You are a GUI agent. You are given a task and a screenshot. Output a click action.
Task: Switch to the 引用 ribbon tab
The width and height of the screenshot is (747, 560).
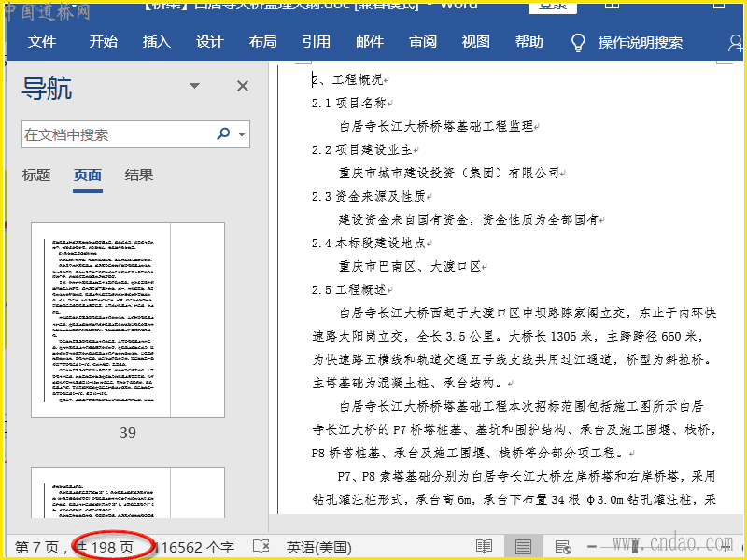[317, 42]
